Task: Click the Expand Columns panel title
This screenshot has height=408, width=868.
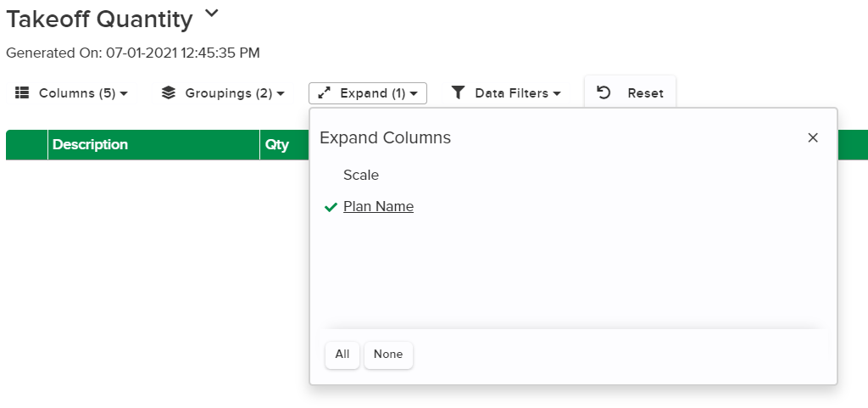Action: click(x=386, y=138)
